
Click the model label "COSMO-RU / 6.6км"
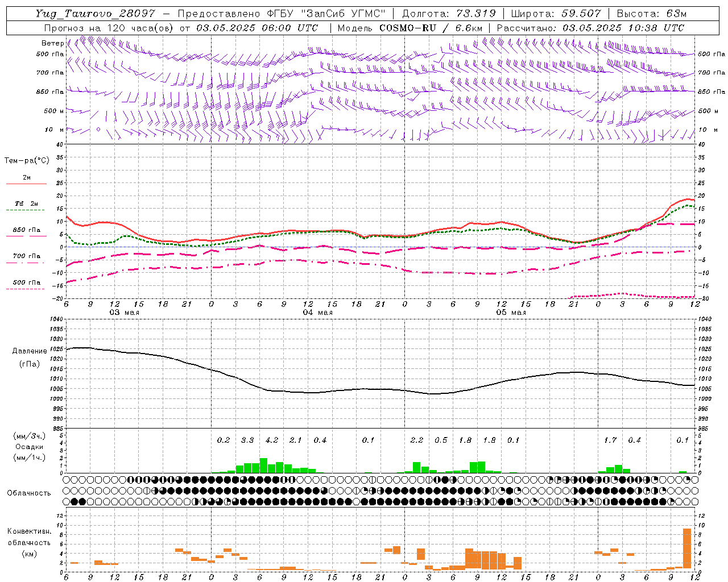pyautogui.click(x=431, y=28)
